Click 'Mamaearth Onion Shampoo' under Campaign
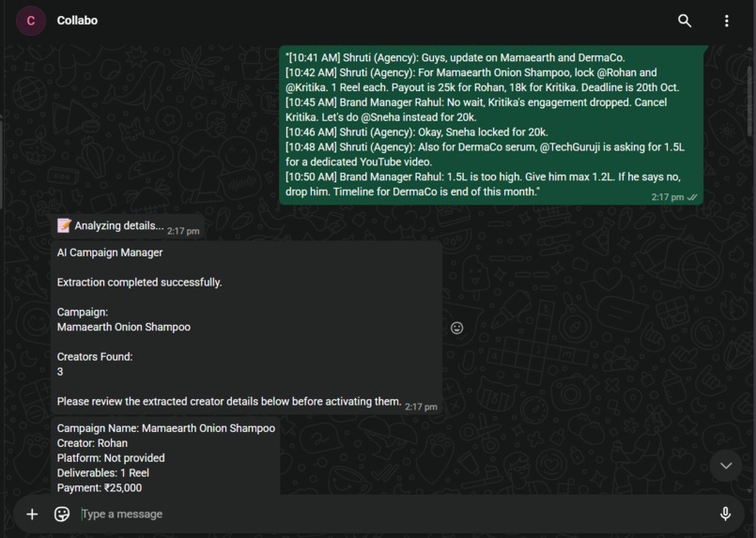 click(124, 327)
